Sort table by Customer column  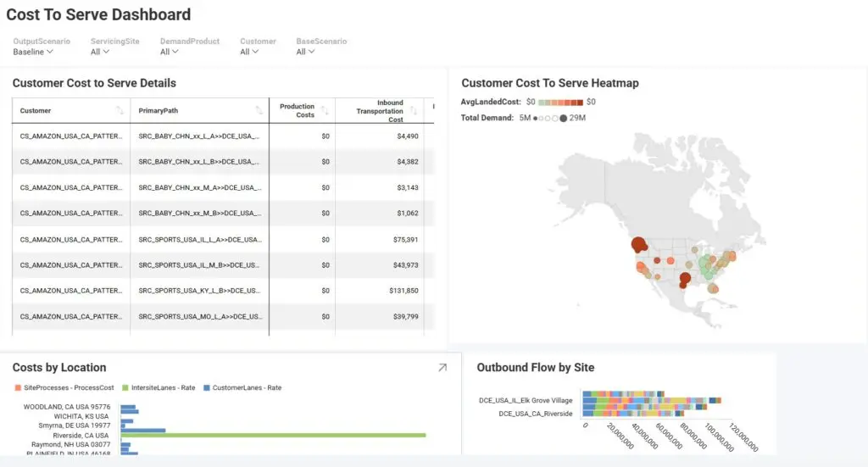pyautogui.click(x=120, y=111)
